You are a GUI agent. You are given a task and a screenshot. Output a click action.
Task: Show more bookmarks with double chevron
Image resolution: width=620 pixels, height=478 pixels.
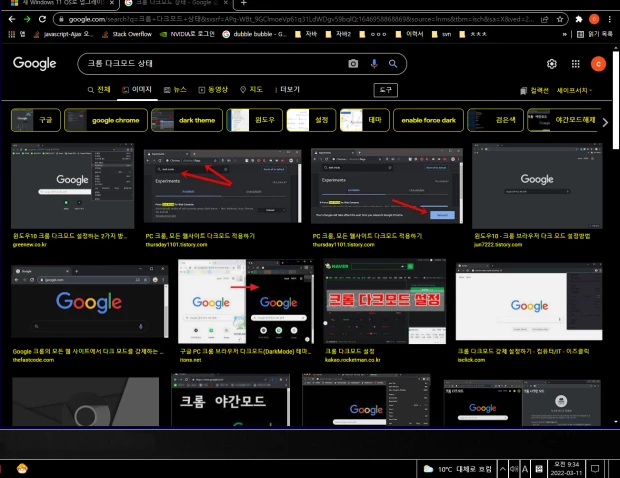(x=564, y=34)
